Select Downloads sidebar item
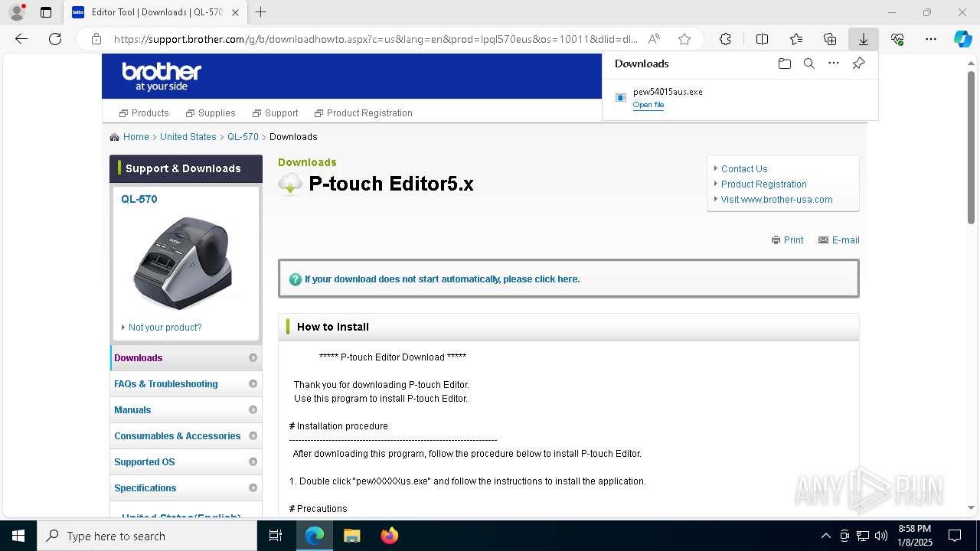The image size is (980, 551). (x=186, y=358)
